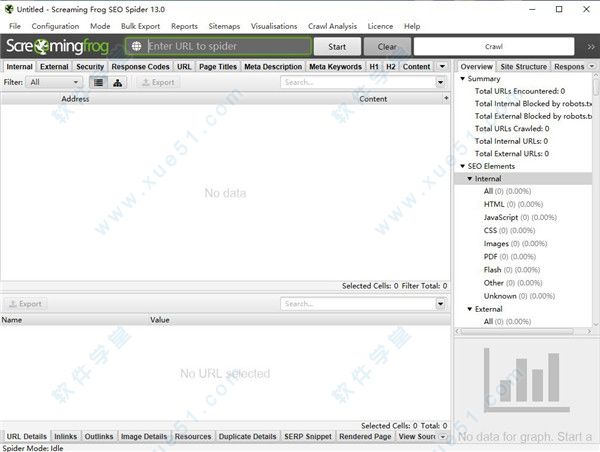Open the Duplicate Details tab

pyautogui.click(x=247, y=436)
